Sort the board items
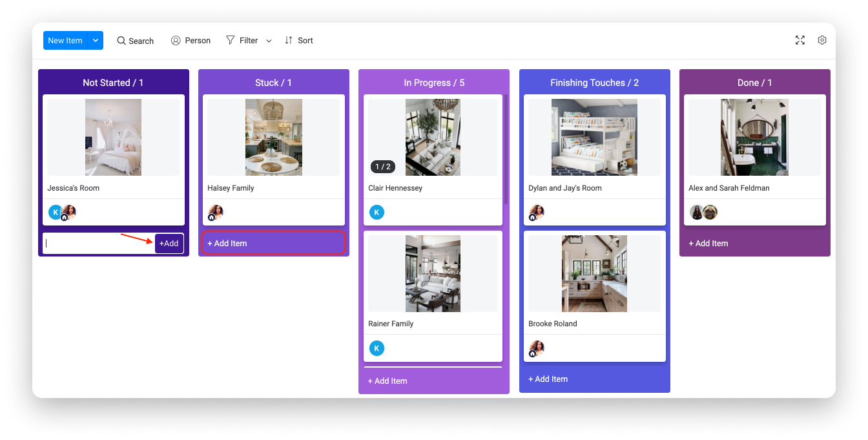868x440 pixels. click(299, 41)
